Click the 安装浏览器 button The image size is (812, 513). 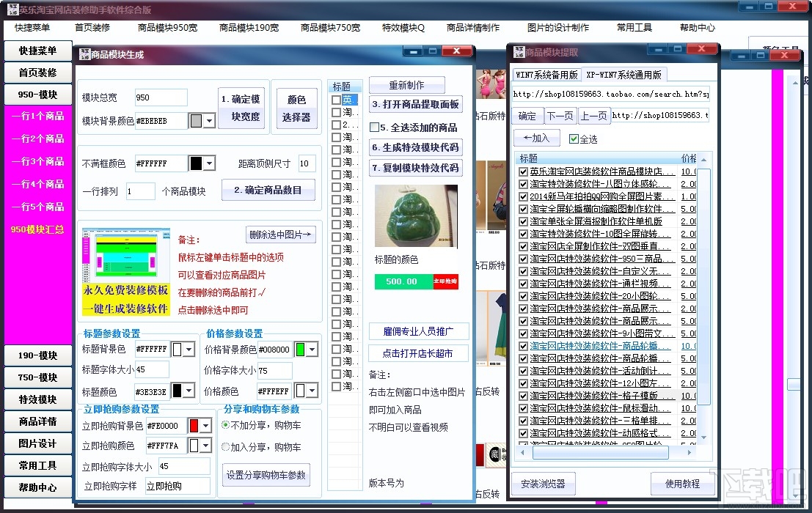543,484
